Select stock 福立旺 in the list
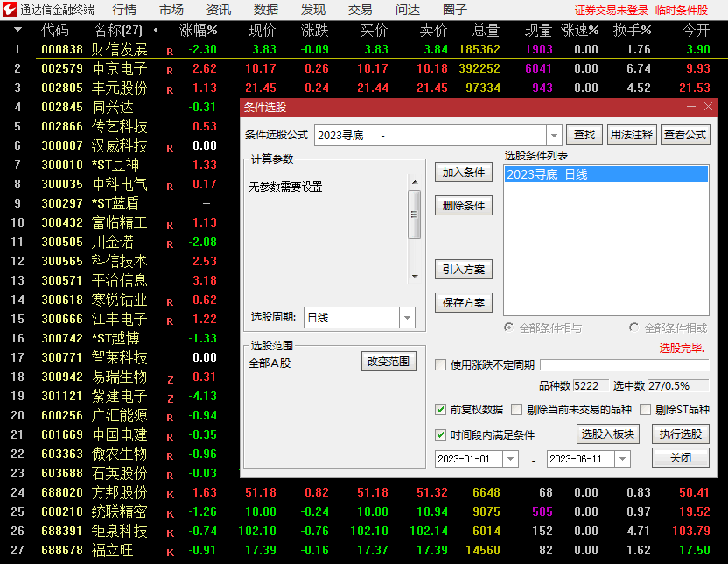Image resolution: width=728 pixels, height=564 pixels. tap(112, 550)
